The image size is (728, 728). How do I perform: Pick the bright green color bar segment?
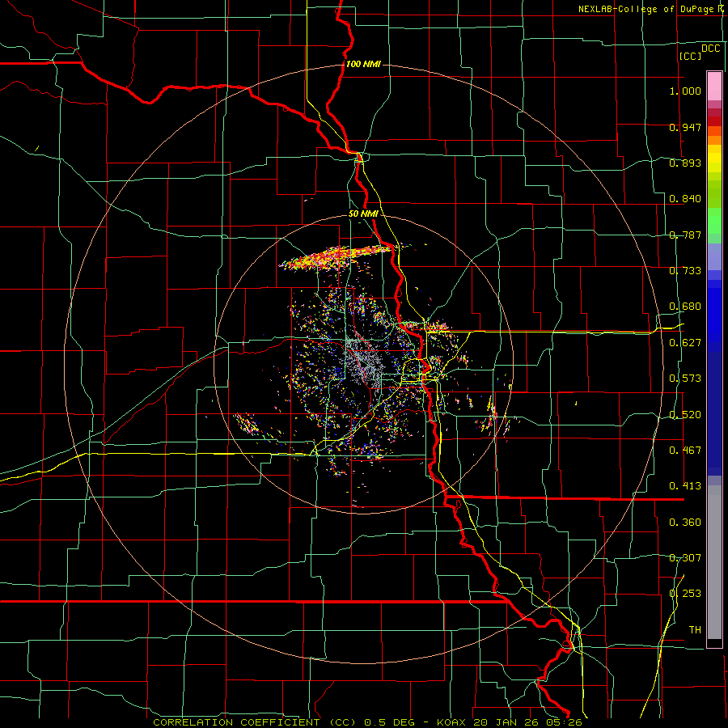(714, 221)
